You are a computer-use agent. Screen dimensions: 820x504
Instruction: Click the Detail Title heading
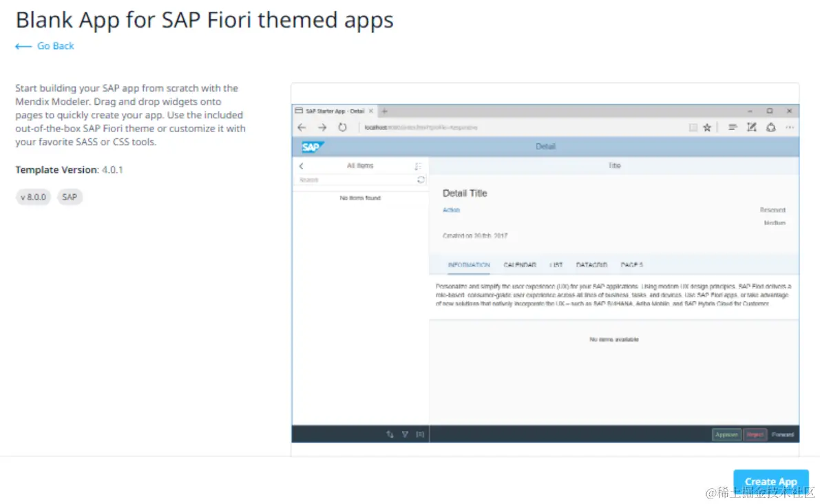point(464,193)
